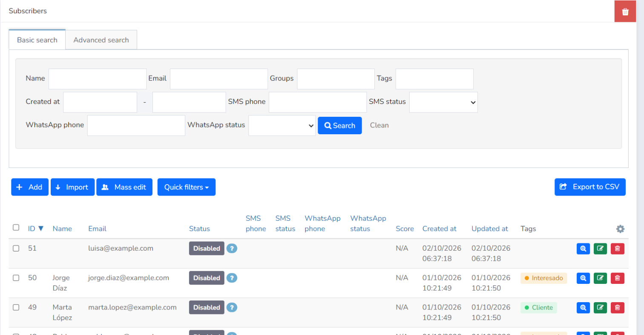Click the Cliente tag on Marta López

pos(539,307)
